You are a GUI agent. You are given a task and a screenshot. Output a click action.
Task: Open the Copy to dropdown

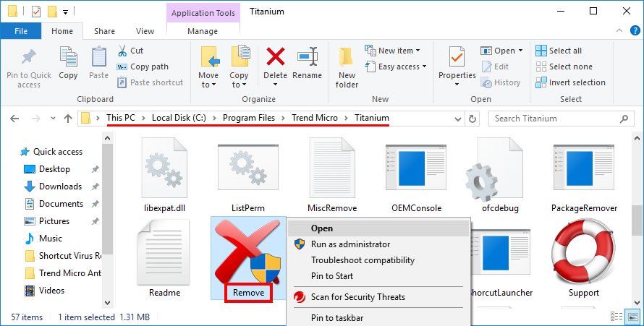(x=239, y=67)
